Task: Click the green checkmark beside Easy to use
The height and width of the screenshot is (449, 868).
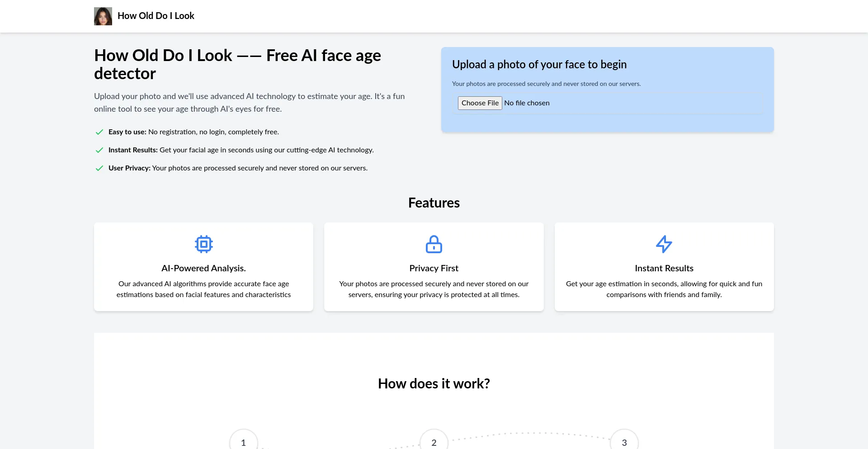Action: (x=99, y=132)
